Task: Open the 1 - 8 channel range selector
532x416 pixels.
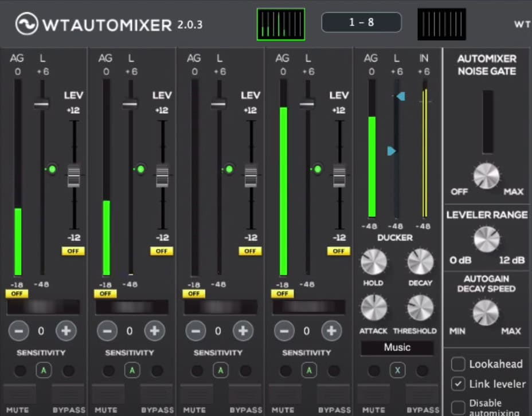Action: (x=361, y=22)
